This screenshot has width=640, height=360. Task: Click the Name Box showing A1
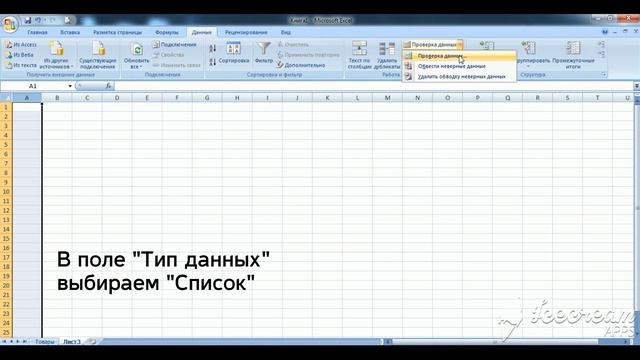[x=33, y=86]
